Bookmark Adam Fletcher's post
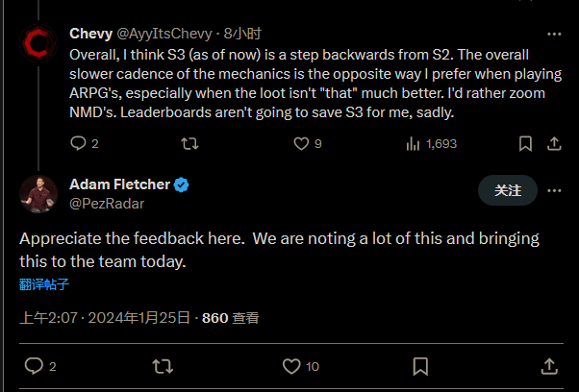 point(420,366)
